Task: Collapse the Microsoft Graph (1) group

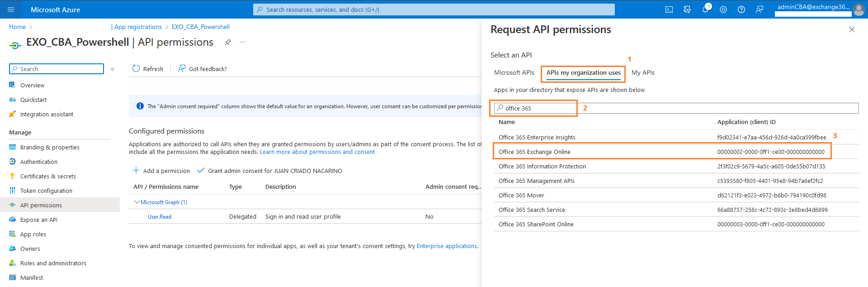Action: coord(137,202)
